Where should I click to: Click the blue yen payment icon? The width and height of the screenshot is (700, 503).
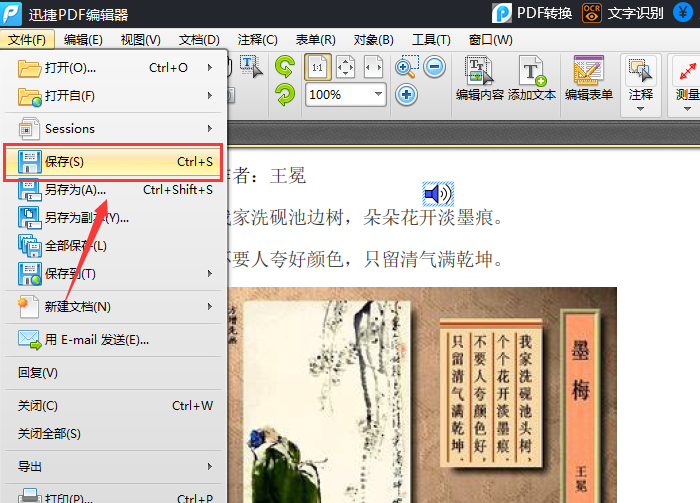point(683,12)
